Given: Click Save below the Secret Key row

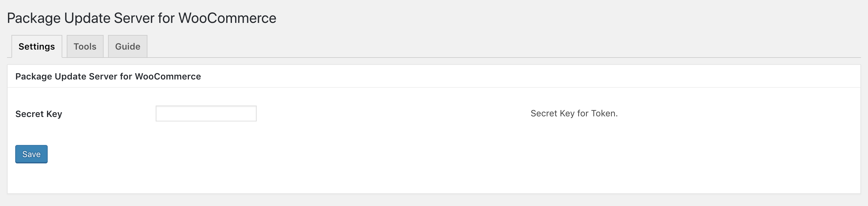Looking at the screenshot, I should click(x=31, y=154).
